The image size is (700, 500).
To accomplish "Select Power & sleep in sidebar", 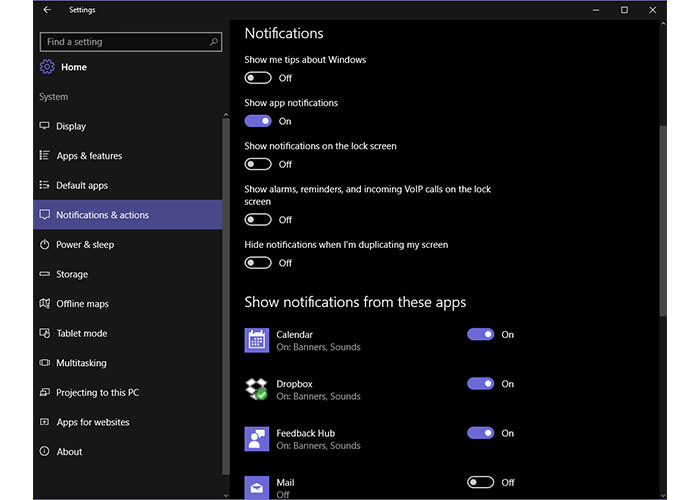I will [84, 245].
